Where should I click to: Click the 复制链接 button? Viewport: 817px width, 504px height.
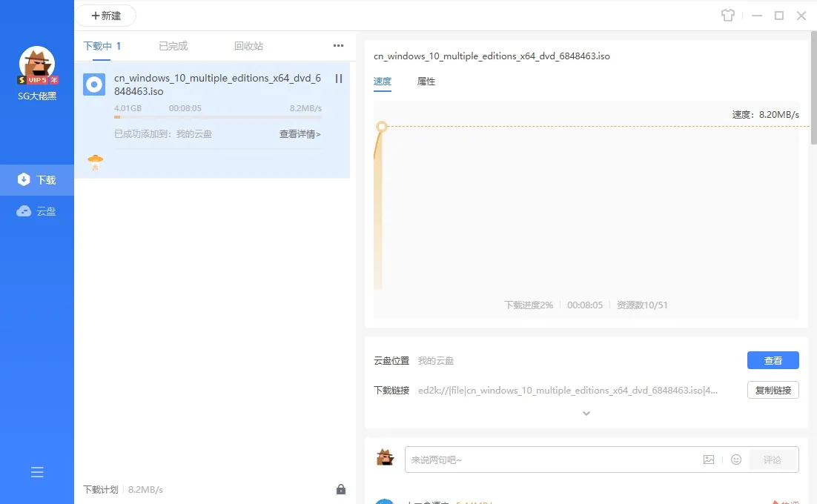click(x=773, y=390)
